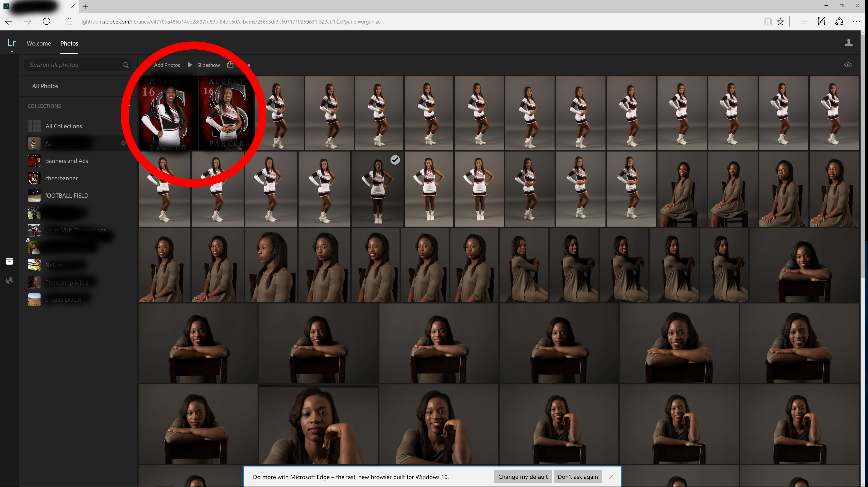
Task: Toggle Edge reading view book icon
Action: (767, 22)
